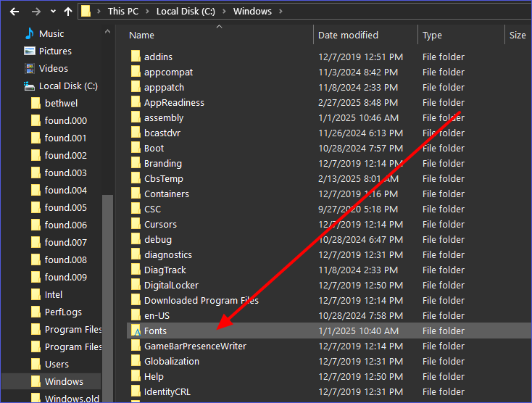Click the assembly folder icon
The height and width of the screenshot is (403, 532).
[136, 117]
